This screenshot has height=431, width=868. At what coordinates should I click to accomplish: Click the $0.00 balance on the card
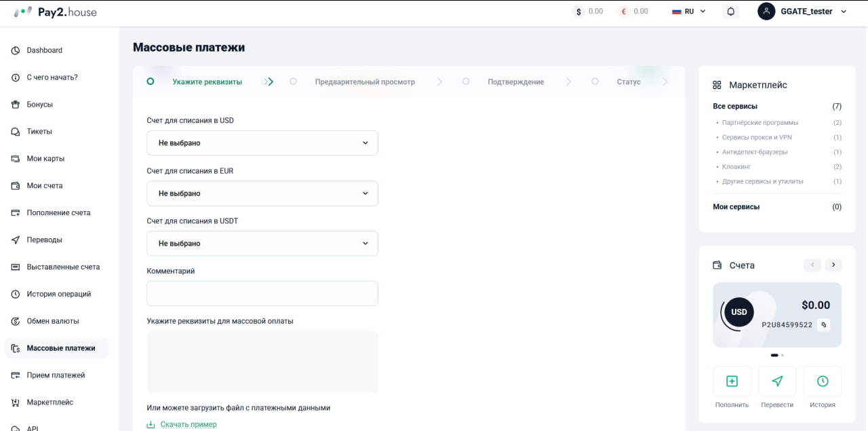816,305
